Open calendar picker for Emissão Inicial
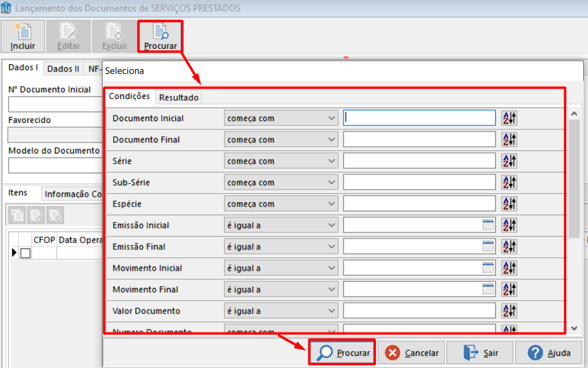 pos(488,226)
